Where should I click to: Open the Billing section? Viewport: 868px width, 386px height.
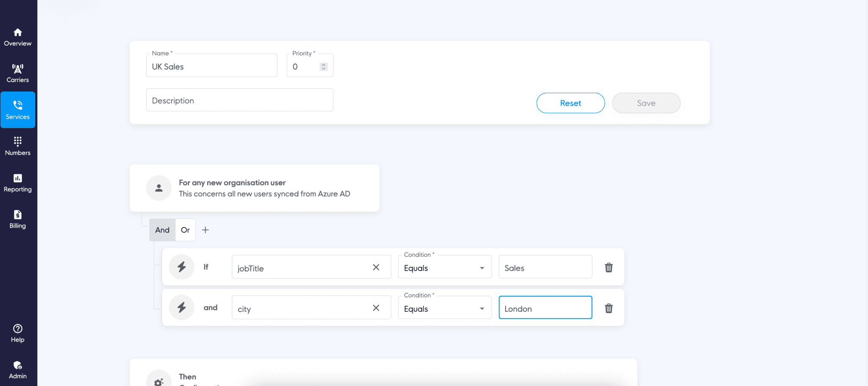click(17, 219)
